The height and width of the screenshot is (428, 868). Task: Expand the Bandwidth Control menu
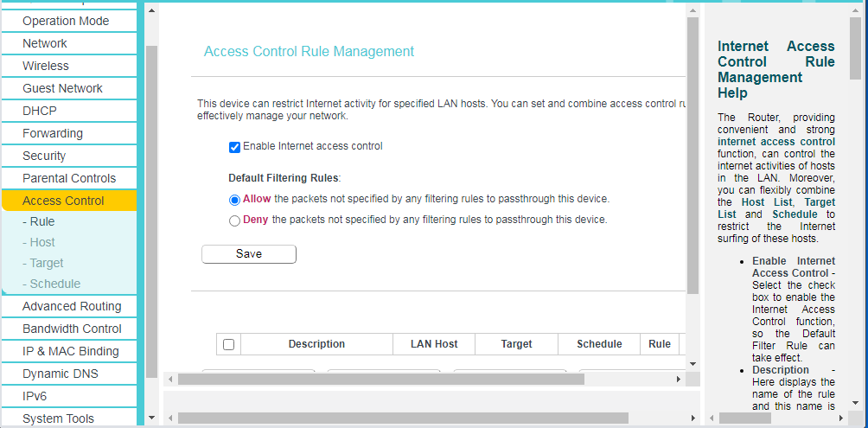[72, 329]
